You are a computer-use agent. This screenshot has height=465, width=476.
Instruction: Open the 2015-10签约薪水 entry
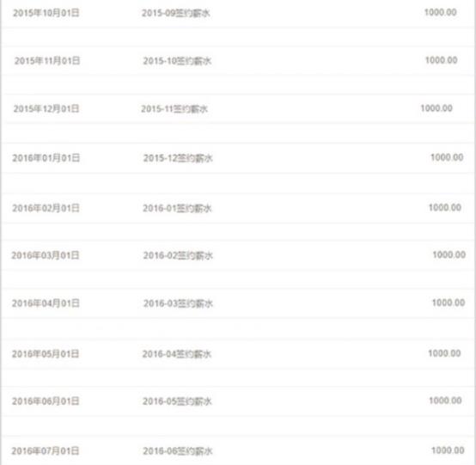177,61
